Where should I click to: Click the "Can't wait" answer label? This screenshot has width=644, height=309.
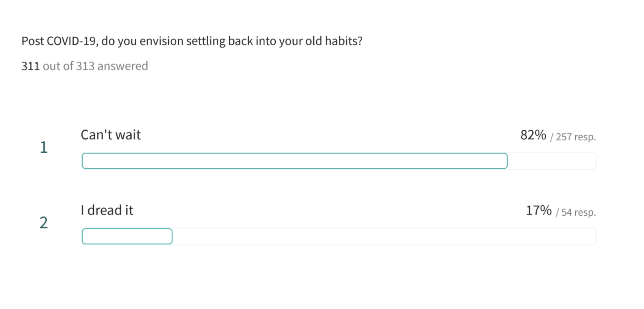(111, 135)
